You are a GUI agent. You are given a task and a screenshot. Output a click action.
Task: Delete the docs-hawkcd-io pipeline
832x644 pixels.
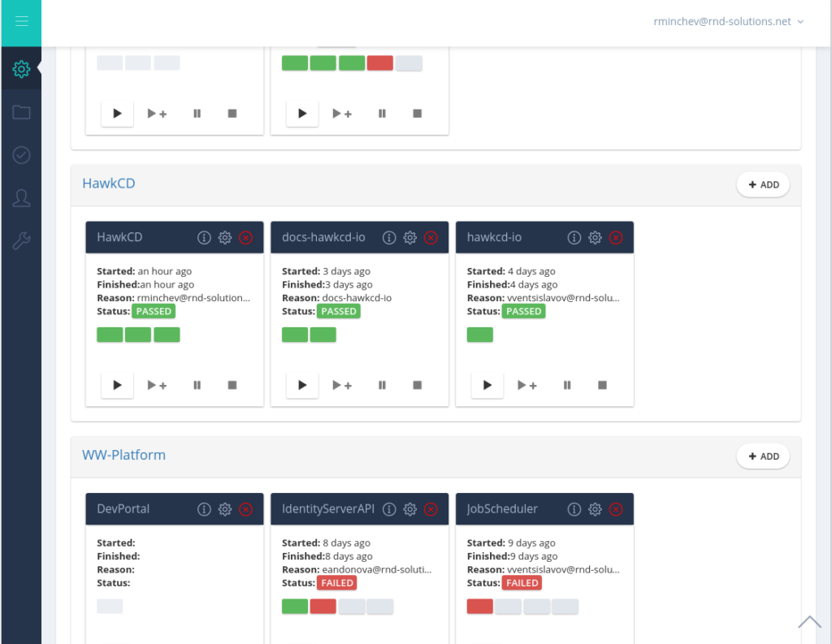(431, 237)
